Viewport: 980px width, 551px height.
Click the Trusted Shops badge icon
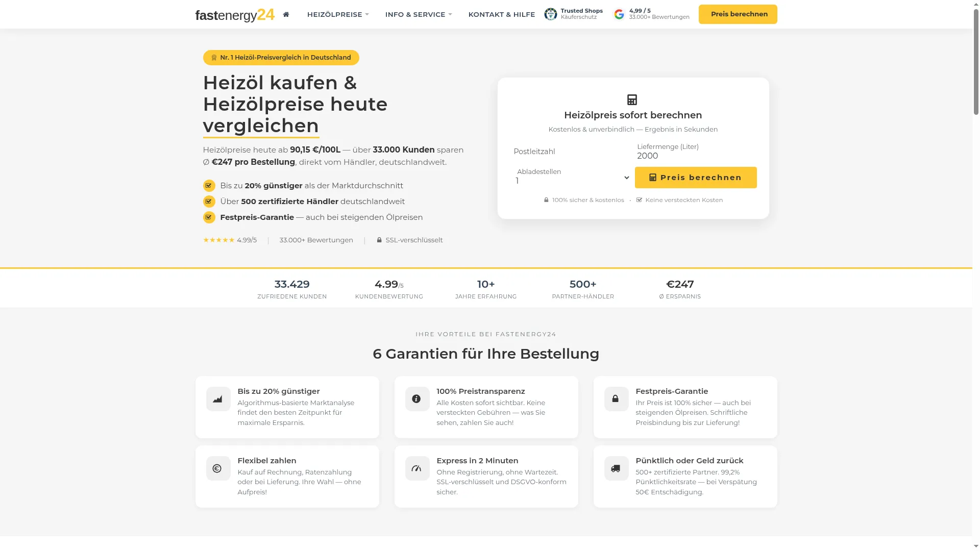coord(551,14)
